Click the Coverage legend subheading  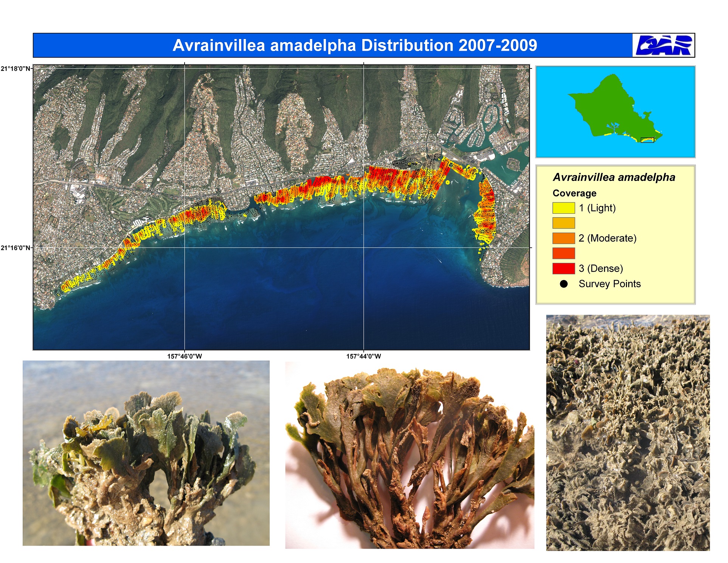pyautogui.click(x=574, y=193)
